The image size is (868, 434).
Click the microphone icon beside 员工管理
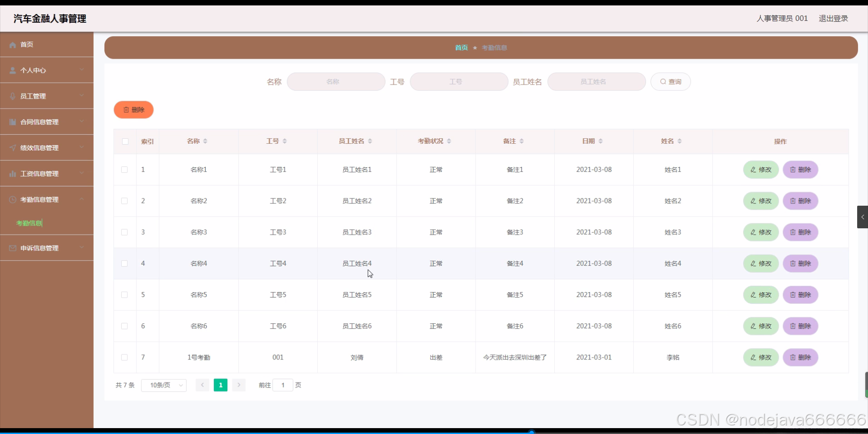click(13, 96)
